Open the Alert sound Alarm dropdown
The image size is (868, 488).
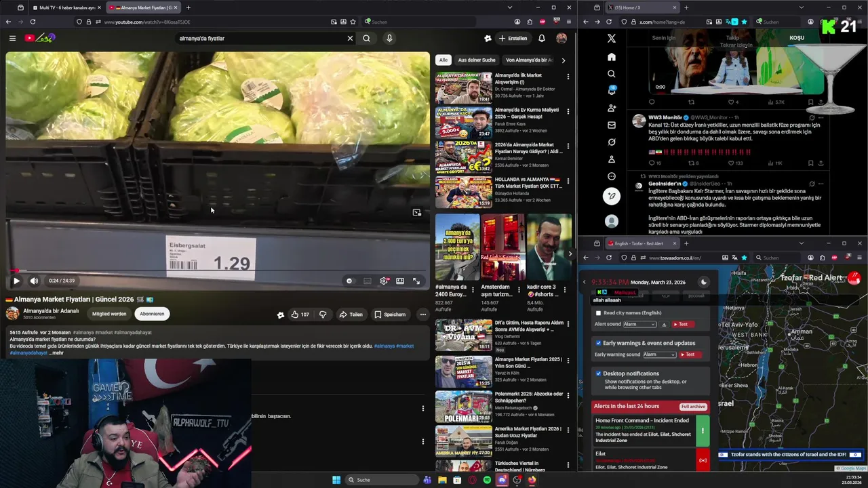639,324
